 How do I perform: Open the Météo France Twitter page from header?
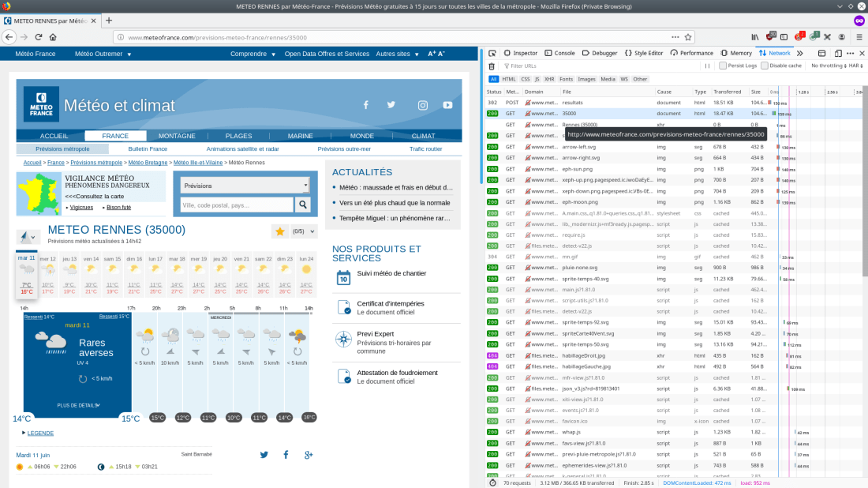[391, 105]
